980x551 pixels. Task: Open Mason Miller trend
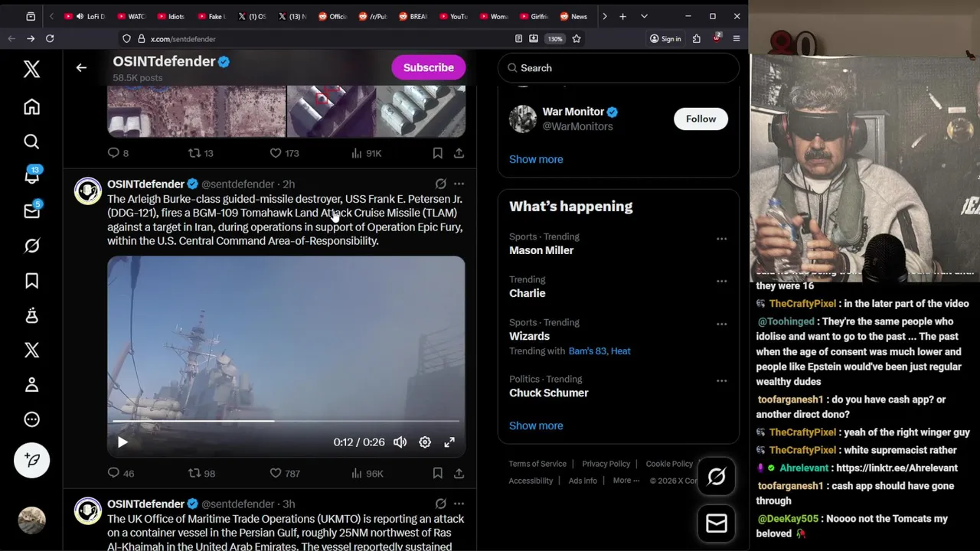[541, 250]
